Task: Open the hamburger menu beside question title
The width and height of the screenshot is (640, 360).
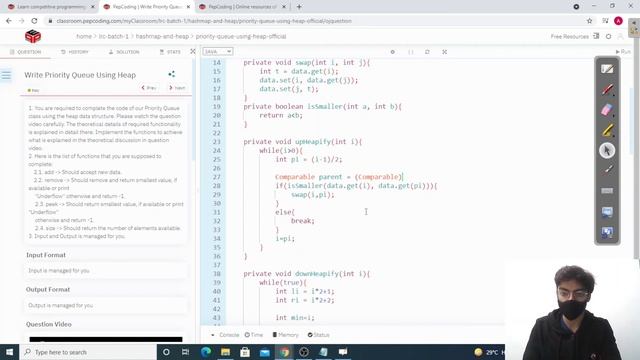Action: tap(6, 76)
